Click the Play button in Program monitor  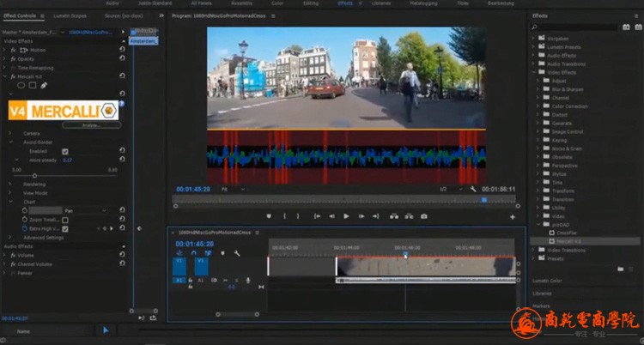(346, 216)
